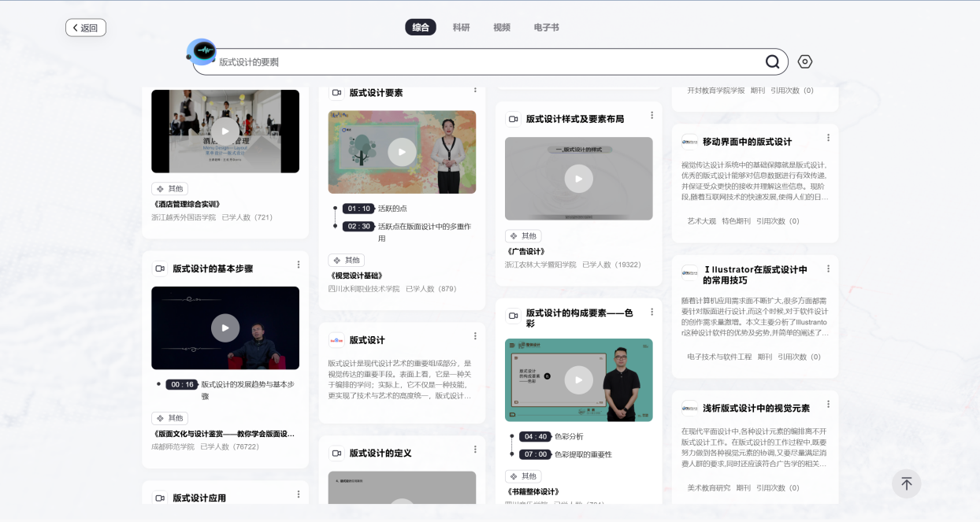Click source logo beside Illustrator在版式设计中的常用技巧

tap(689, 272)
